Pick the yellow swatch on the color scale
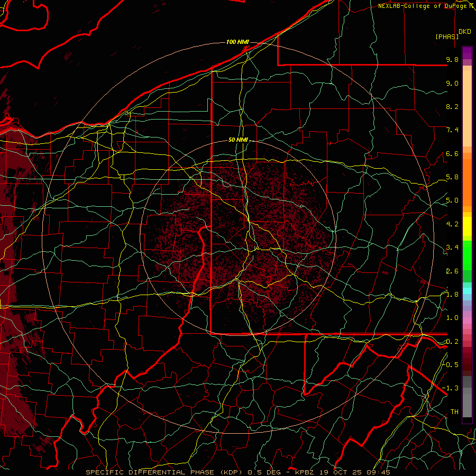Screen dimensions: 476x476 pyautogui.click(x=467, y=226)
